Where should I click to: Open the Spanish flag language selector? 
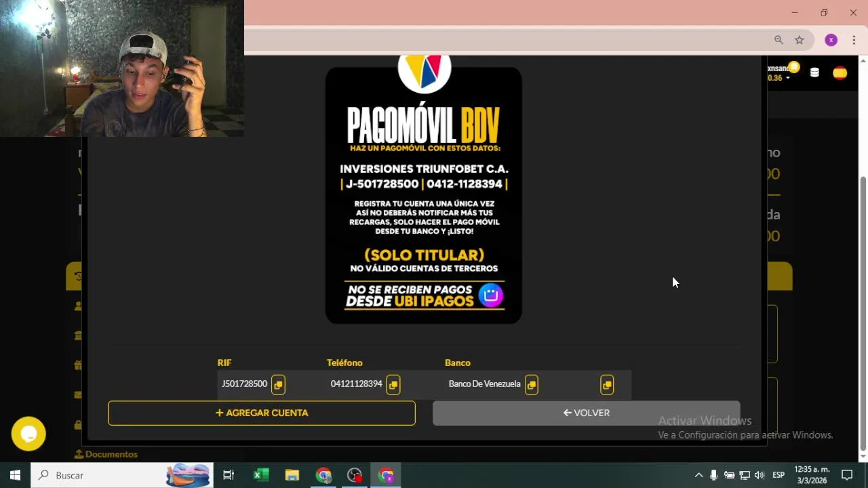point(840,73)
